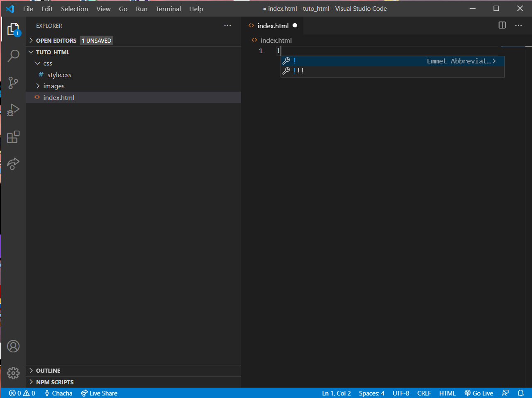The height and width of the screenshot is (398, 532).
Task: Open style.css in the explorer
Action: coord(133,75)
